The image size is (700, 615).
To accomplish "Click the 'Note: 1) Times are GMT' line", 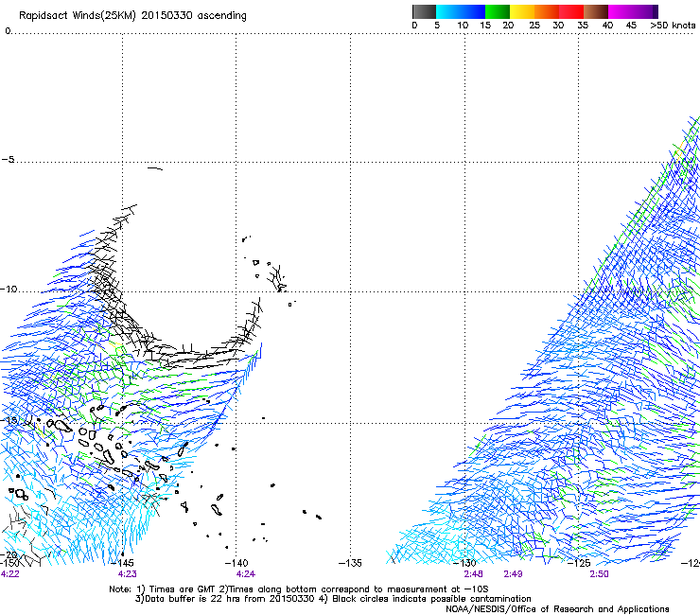I will (x=299, y=589).
